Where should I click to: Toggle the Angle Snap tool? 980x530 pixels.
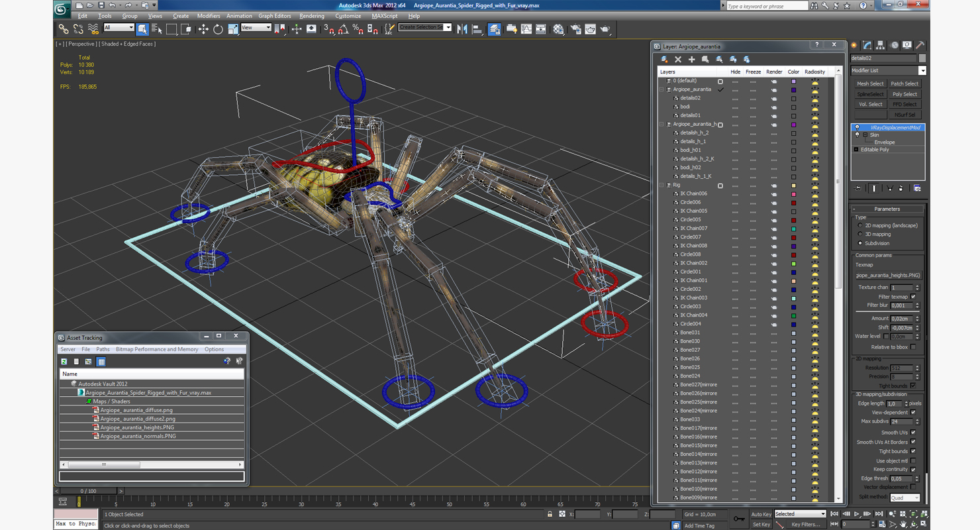[343, 29]
